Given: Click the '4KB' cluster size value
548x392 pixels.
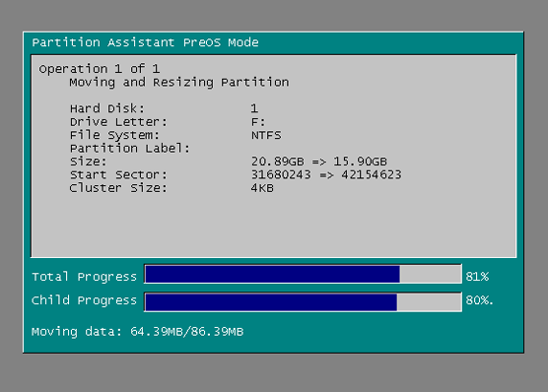Looking at the screenshot, I should coord(262,188).
